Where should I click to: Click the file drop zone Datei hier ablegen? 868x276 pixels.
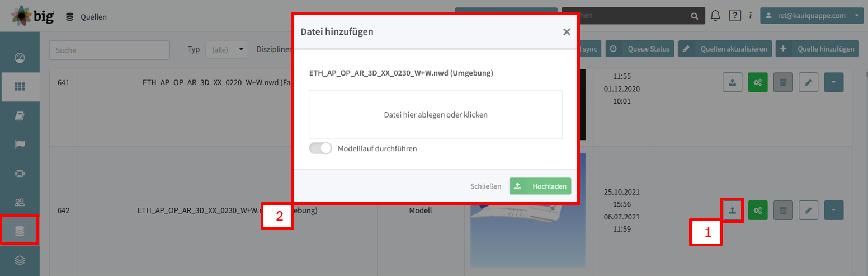(x=436, y=114)
